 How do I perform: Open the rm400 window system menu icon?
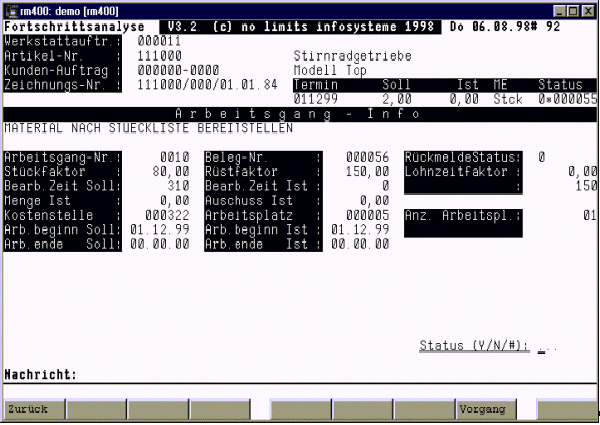(9, 8)
